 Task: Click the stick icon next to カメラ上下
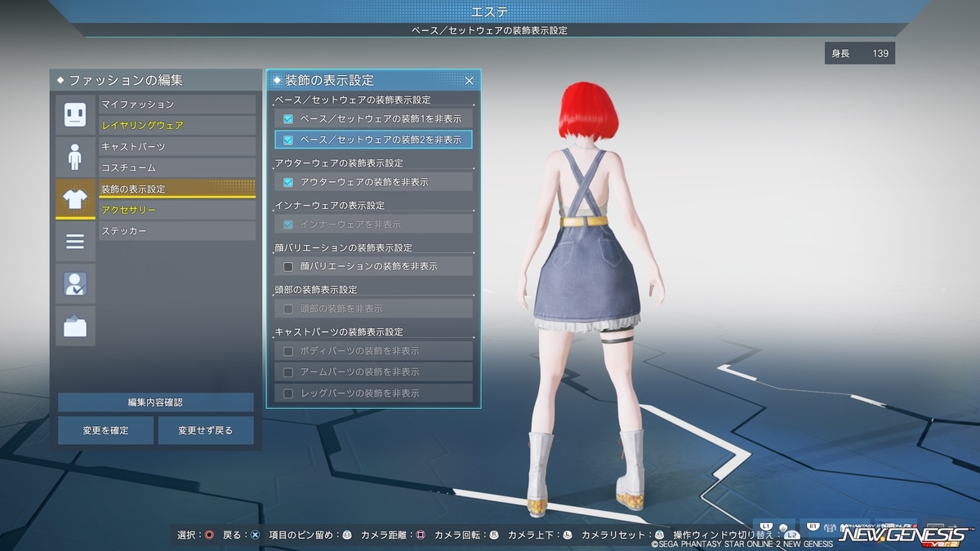point(567,535)
